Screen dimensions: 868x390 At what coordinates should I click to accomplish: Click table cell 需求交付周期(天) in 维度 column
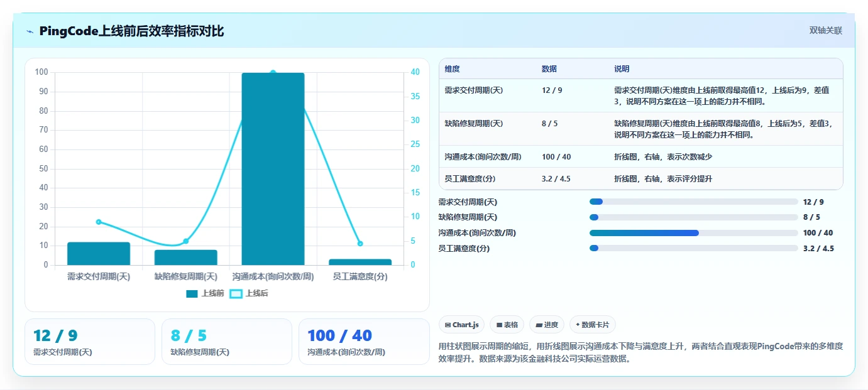[473, 90]
